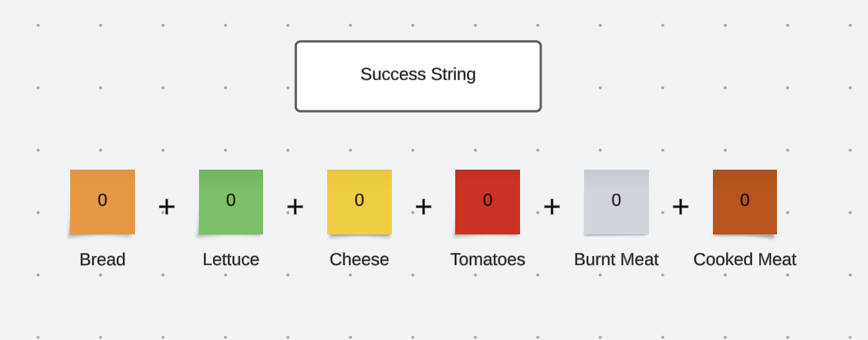Select the Lettuce text label
The height and width of the screenshot is (340, 868).
[231, 260]
